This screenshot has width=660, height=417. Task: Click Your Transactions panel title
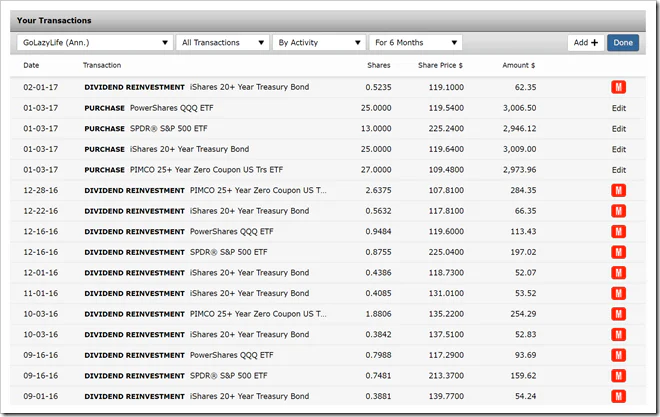pos(54,20)
